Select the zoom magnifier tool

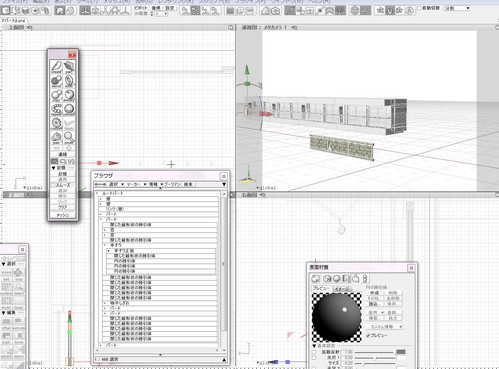click(x=69, y=137)
